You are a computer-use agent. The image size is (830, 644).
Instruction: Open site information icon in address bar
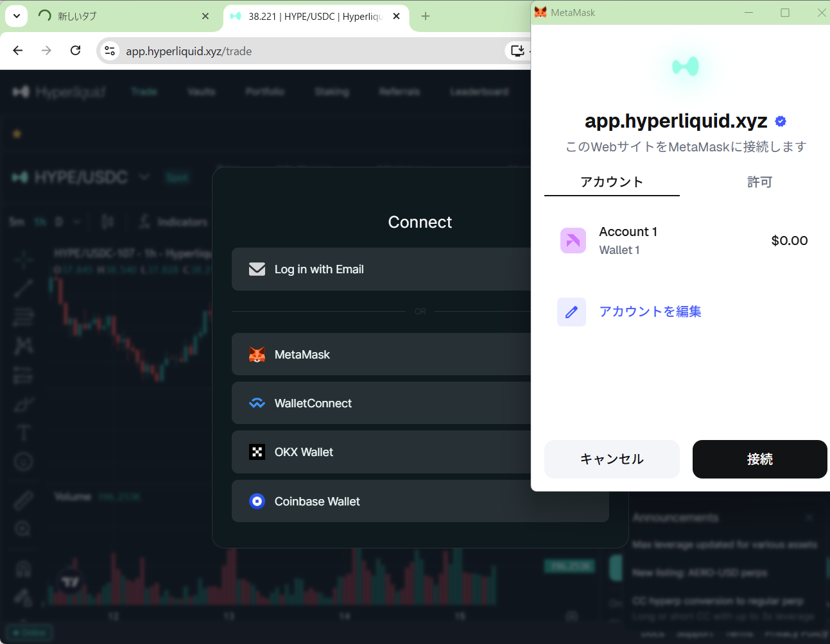click(x=110, y=51)
